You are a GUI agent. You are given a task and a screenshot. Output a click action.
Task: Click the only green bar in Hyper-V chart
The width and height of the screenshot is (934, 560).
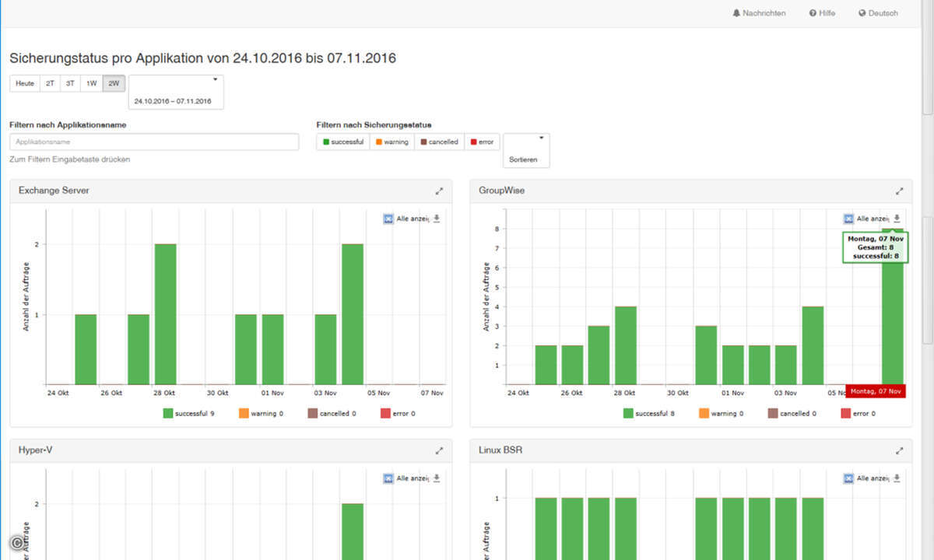coord(352,531)
